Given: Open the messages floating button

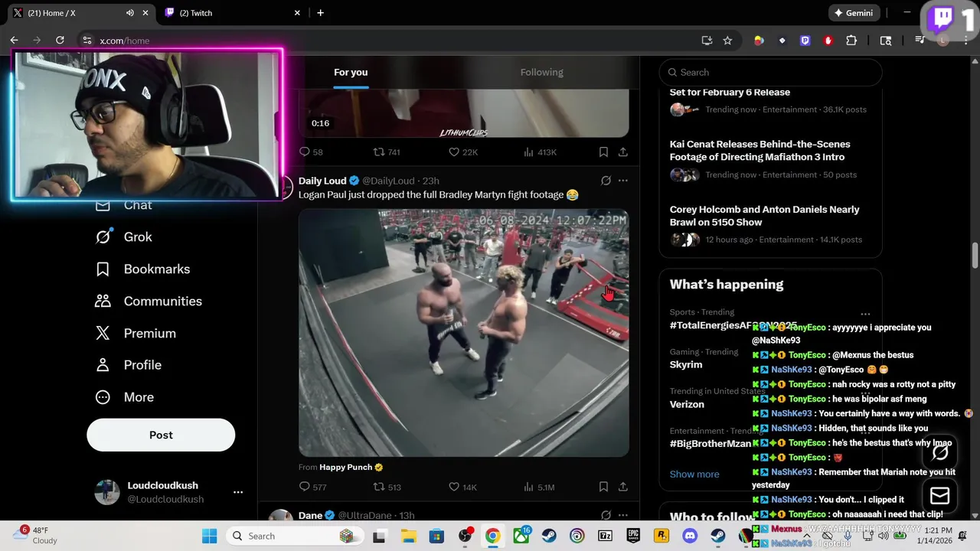Looking at the screenshot, I should click(940, 496).
